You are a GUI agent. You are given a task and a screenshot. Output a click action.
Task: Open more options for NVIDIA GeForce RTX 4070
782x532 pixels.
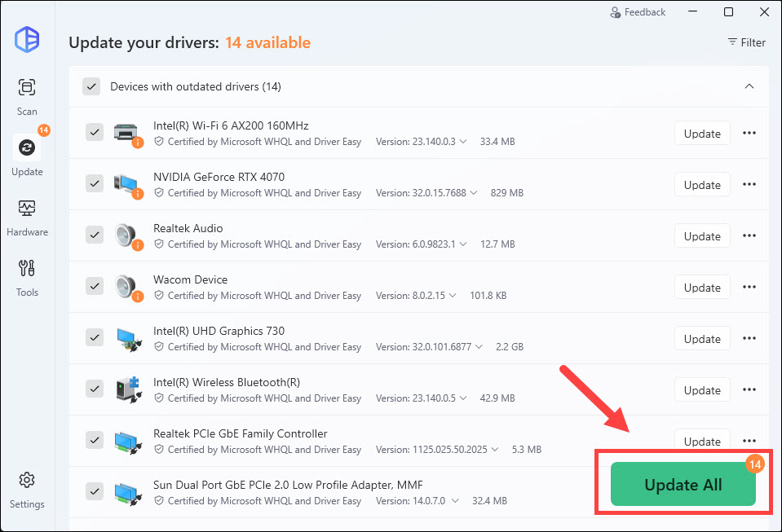pos(749,185)
